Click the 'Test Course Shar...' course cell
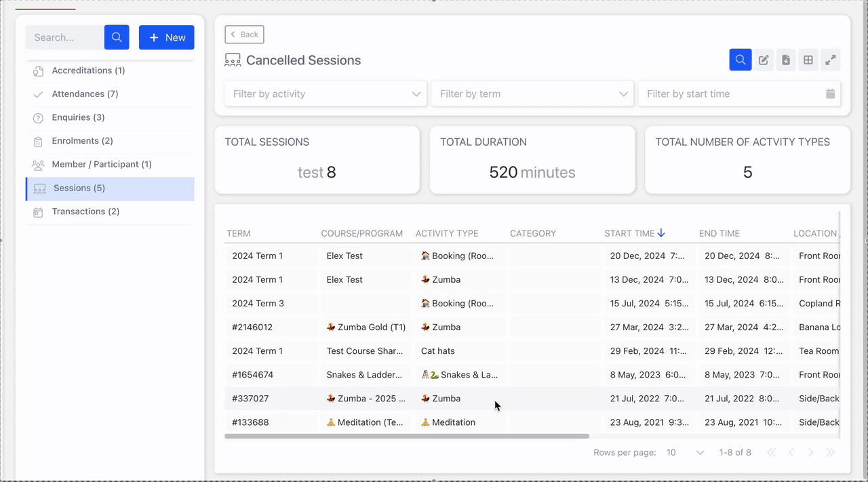868x482 pixels. pos(366,351)
